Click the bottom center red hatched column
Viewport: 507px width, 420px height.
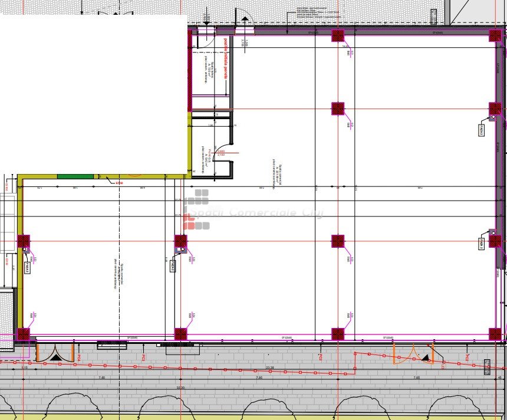[337, 334]
